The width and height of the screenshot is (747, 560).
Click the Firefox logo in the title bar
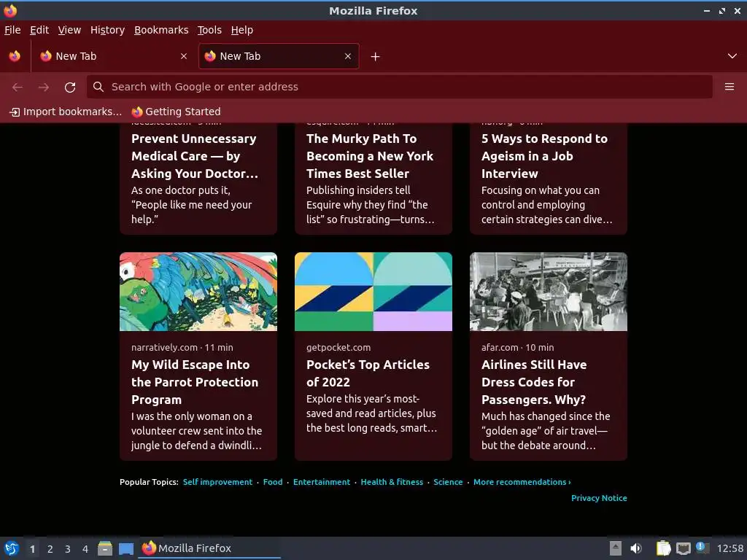point(10,10)
